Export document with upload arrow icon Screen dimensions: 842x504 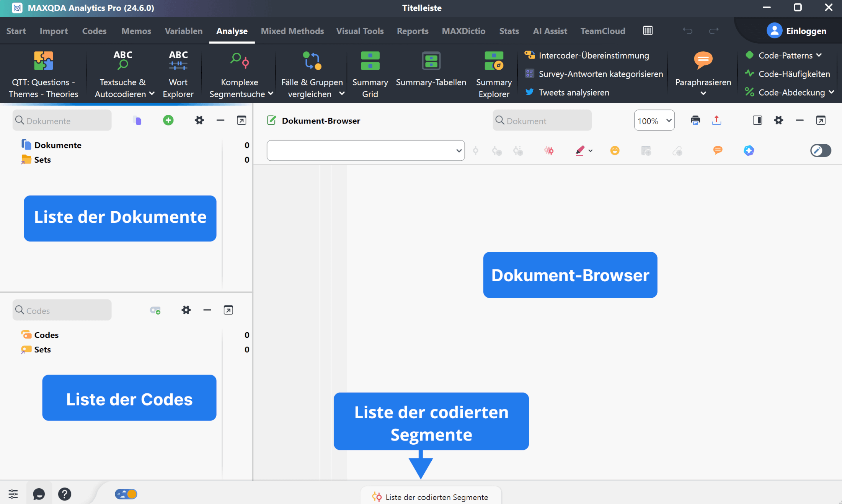pyautogui.click(x=716, y=120)
